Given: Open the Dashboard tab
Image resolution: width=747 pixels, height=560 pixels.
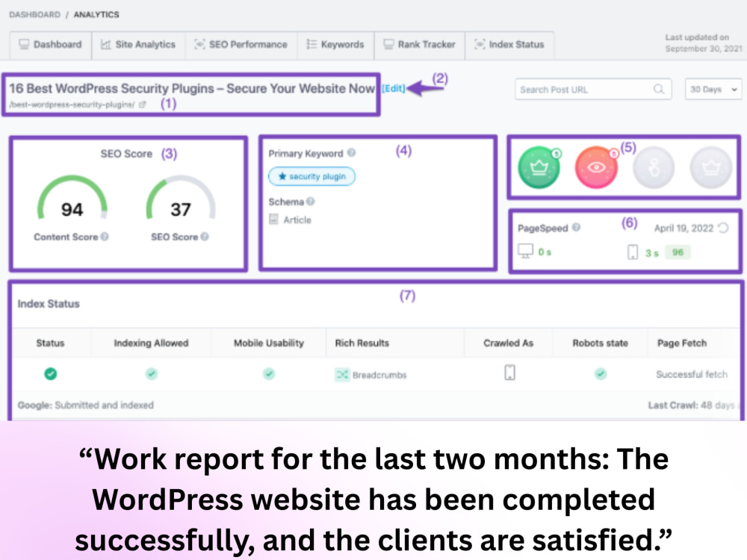Looking at the screenshot, I should (x=51, y=45).
